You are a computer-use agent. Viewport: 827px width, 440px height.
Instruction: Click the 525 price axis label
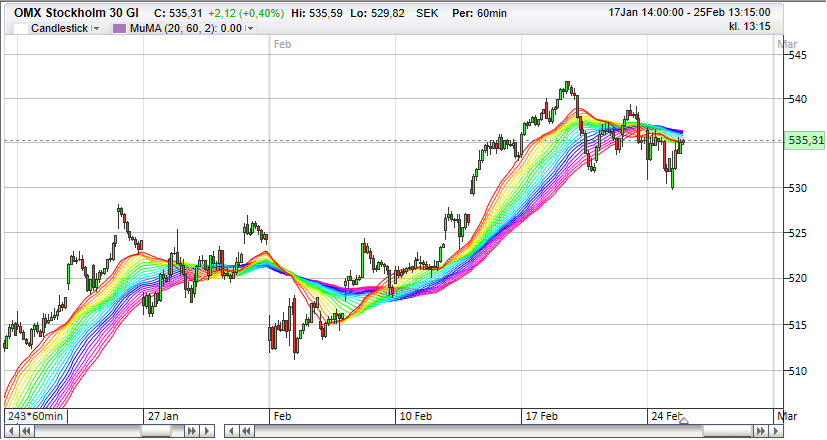coord(797,233)
